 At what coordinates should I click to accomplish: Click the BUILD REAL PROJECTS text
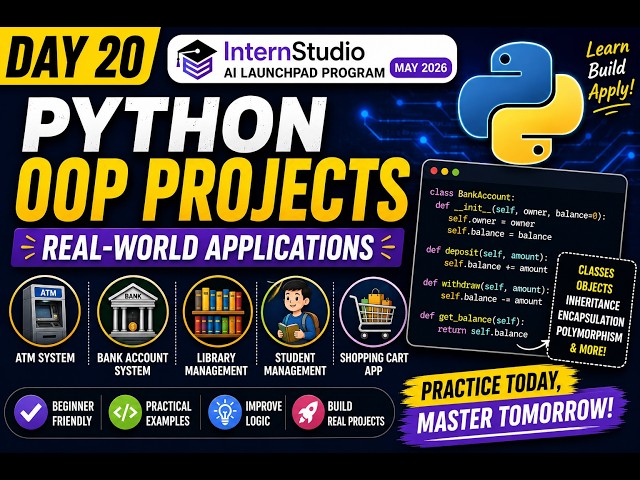pos(356,413)
